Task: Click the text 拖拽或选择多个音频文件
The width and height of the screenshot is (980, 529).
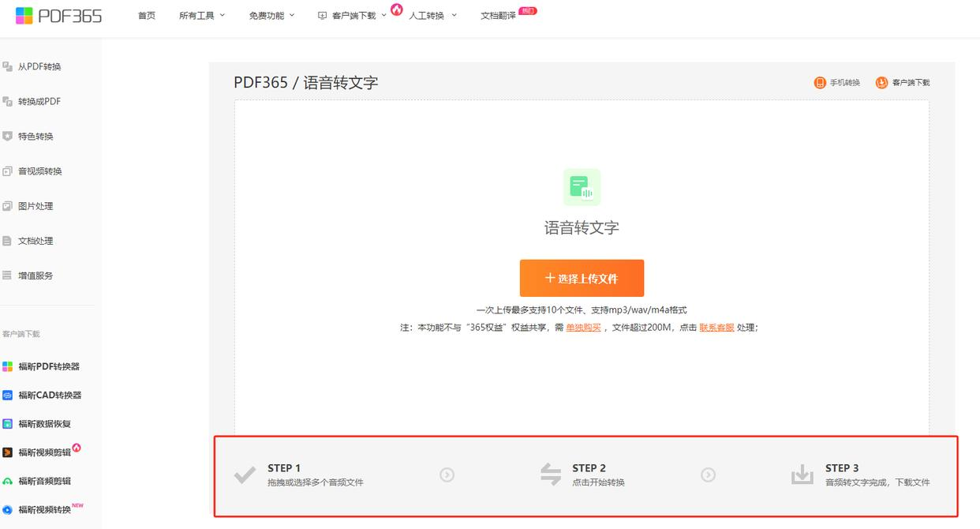Action: 316,482
